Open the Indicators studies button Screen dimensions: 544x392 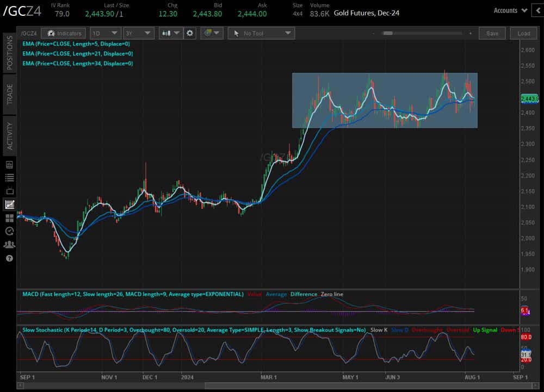(64, 33)
